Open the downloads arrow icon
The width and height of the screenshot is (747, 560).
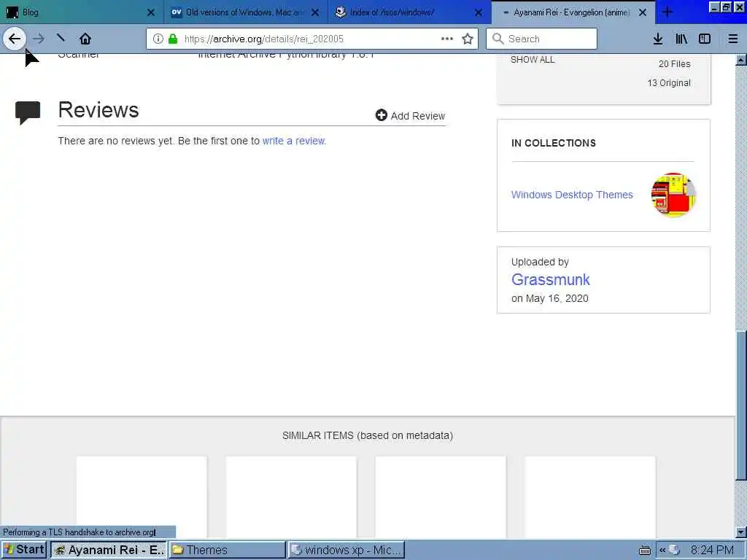point(658,39)
